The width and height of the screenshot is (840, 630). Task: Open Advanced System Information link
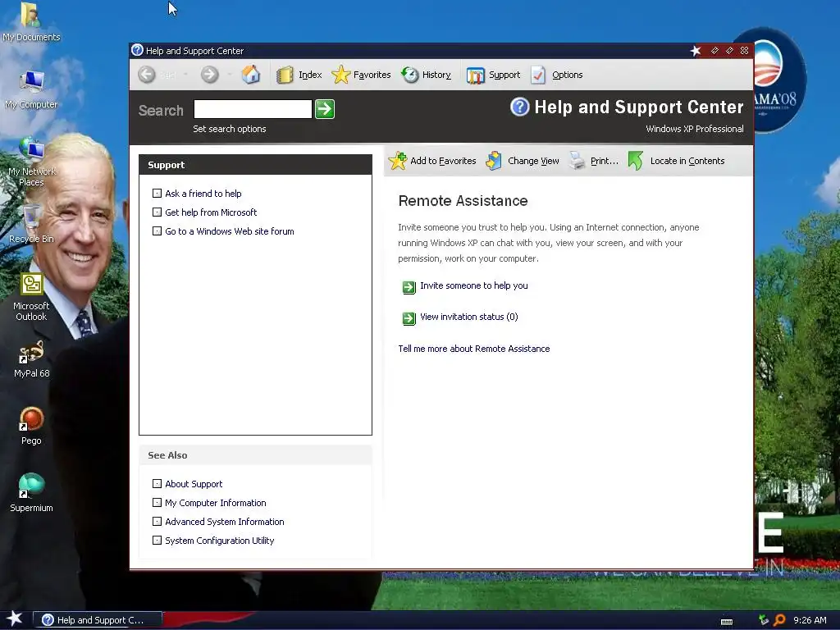225,522
